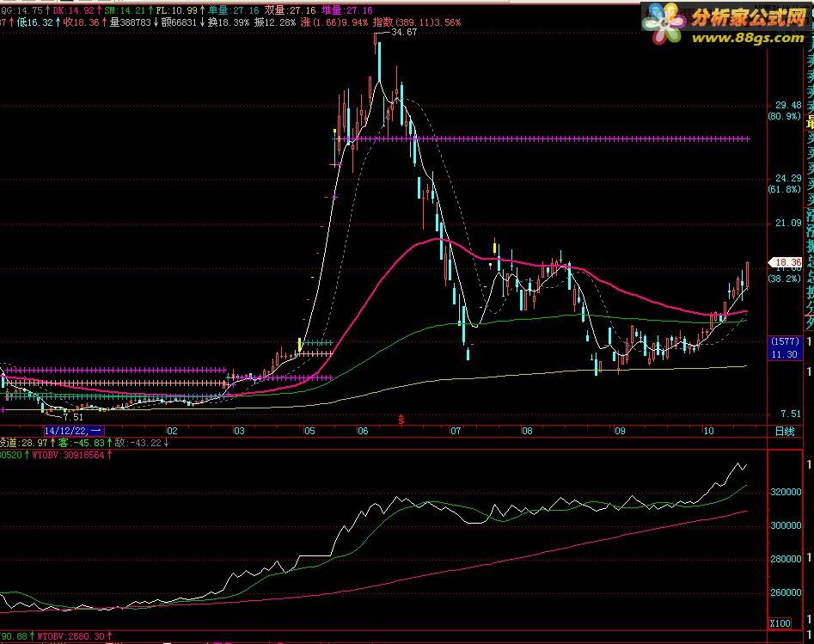Click the 10 month marker on time axis

[708, 431]
